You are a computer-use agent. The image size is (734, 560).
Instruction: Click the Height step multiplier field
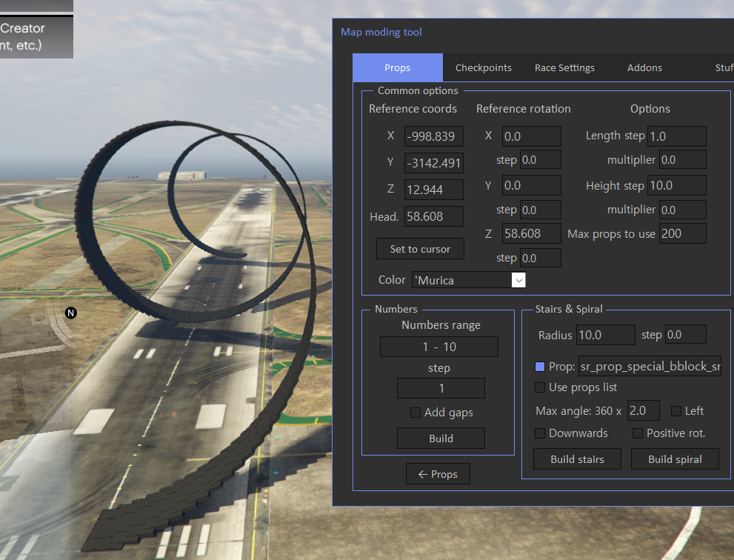[682, 210]
